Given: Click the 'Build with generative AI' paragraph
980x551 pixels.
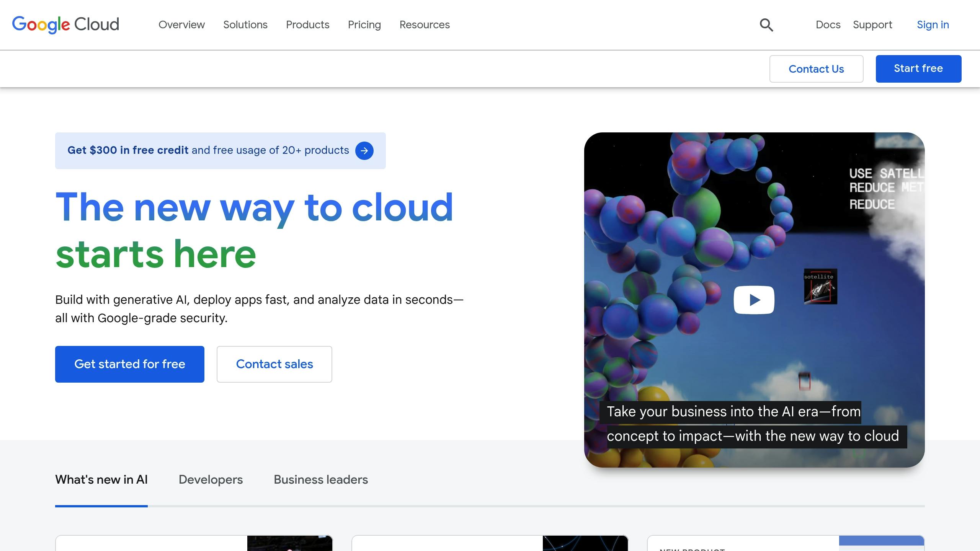Looking at the screenshot, I should (259, 309).
